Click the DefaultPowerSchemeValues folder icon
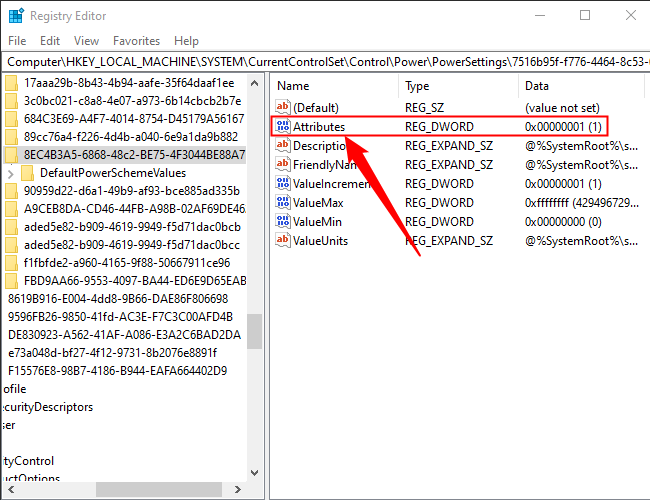Screen dimensions: 650x500 click(27, 172)
